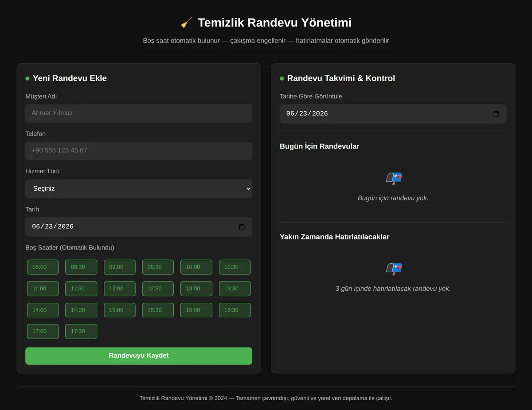Click the footer copyright text

[266, 398]
